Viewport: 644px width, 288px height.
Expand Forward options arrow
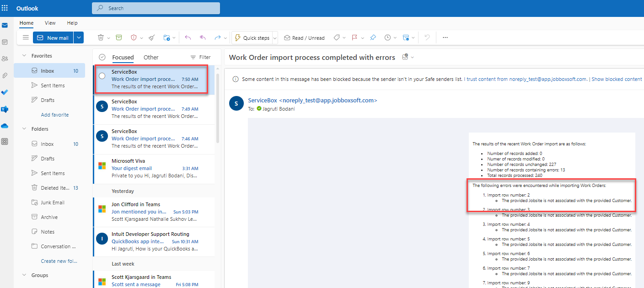[x=226, y=38]
